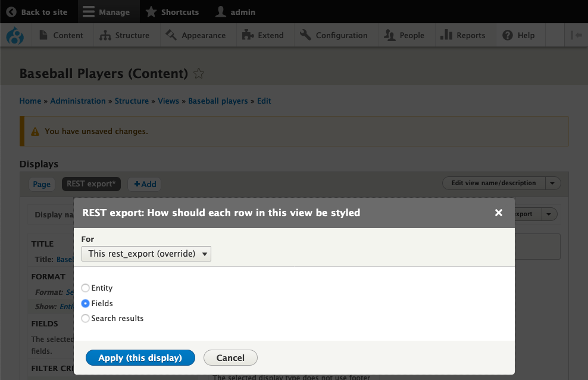The width and height of the screenshot is (588, 380).
Task: Open the Reports admin section
Action: (x=464, y=35)
